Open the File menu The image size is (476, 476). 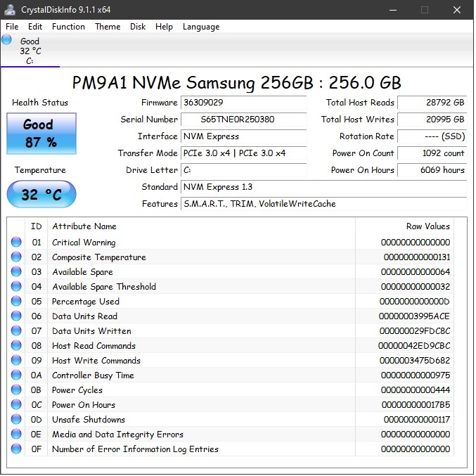[x=12, y=27]
